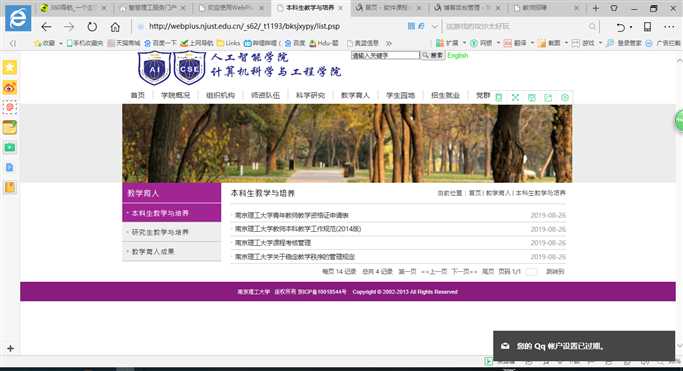
Task: Expand the favorites star dropdown arrow
Action: pyautogui.click(x=61, y=43)
